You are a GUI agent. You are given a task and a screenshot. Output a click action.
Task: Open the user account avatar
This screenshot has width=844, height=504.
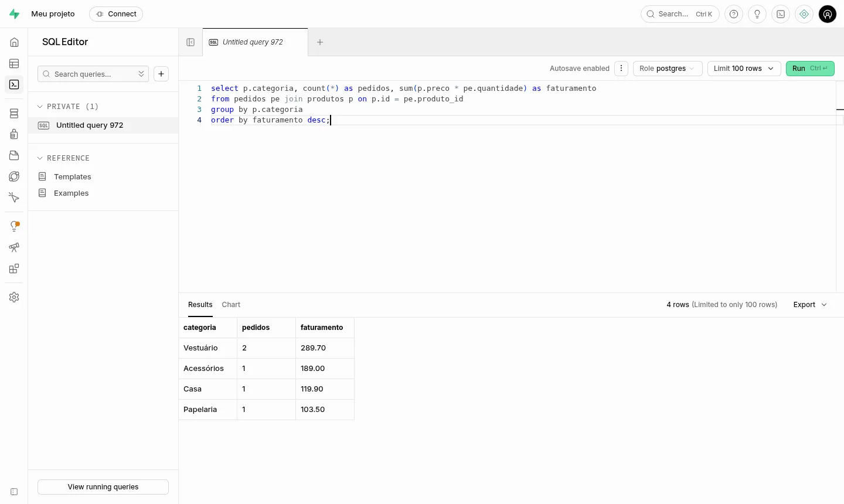coord(828,14)
